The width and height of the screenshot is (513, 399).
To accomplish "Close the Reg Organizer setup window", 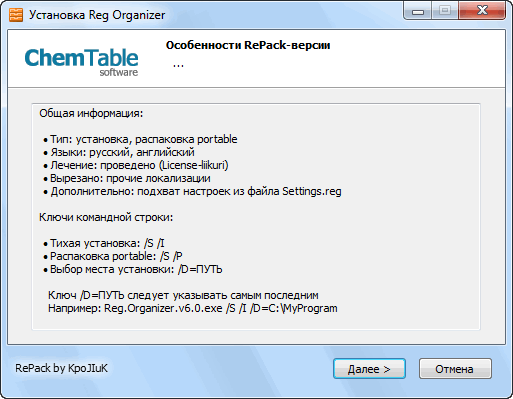I will (482, 11).
